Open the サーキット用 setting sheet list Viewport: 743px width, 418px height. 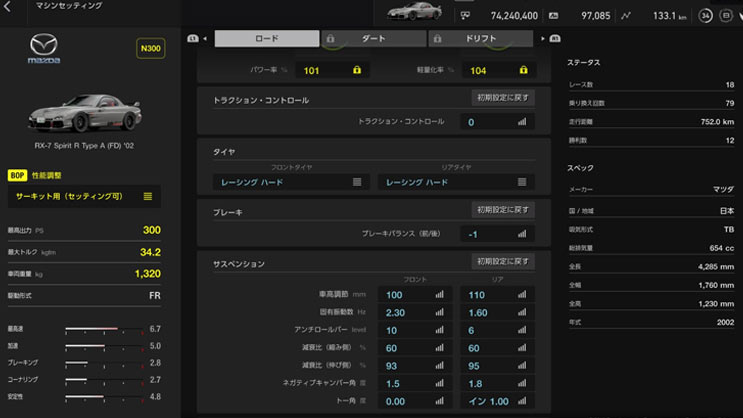tap(81, 196)
